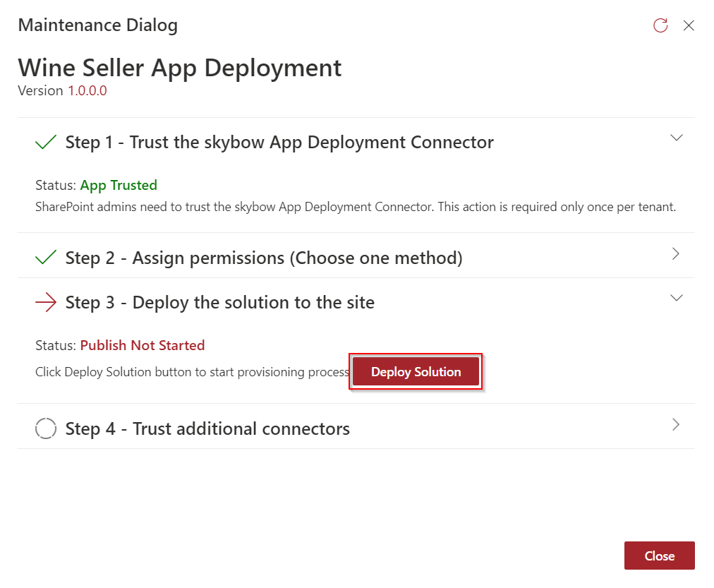The image size is (714, 588).
Task: Click the Maintenance Dialog title text
Action: [x=97, y=25]
